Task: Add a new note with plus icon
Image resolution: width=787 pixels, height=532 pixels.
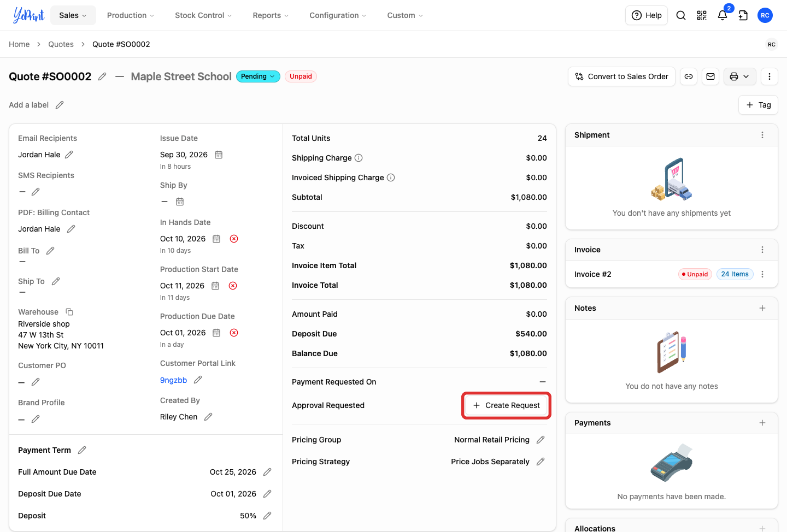Action: click(762, 308)
